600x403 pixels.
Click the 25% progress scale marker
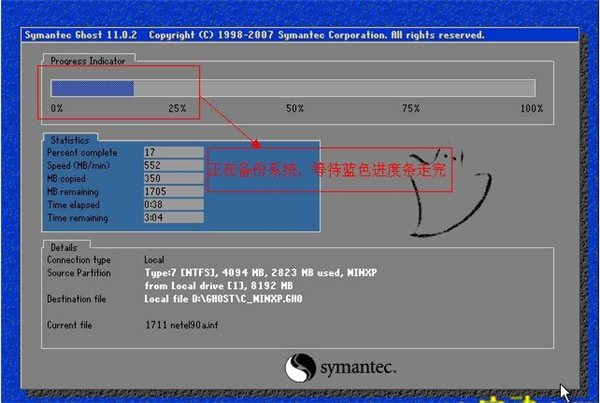tap(177, 108)
